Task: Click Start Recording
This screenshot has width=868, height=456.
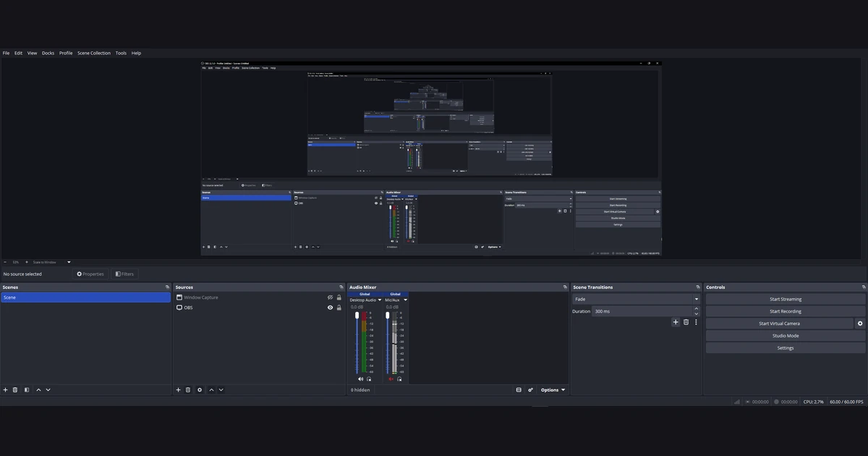Action: point(785,311)
